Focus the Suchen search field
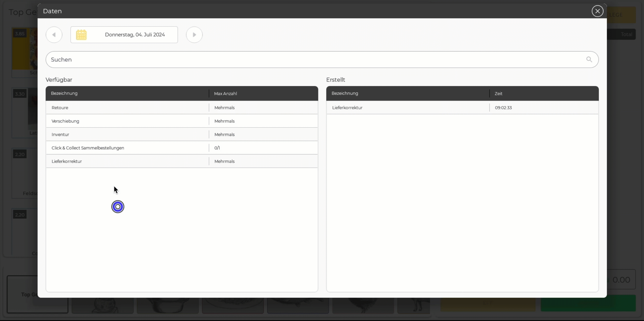Screen dimensions: 644x321 pos(322,59)
